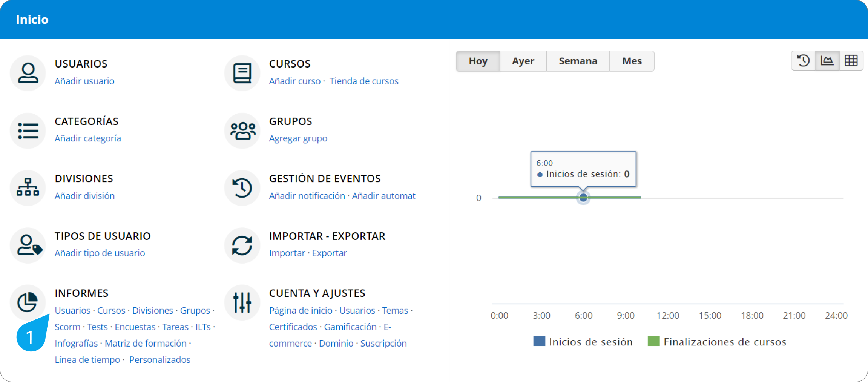Open the Suscripción settings link
The height and width of the screenshot is (382, 868).
pos(383,344)
